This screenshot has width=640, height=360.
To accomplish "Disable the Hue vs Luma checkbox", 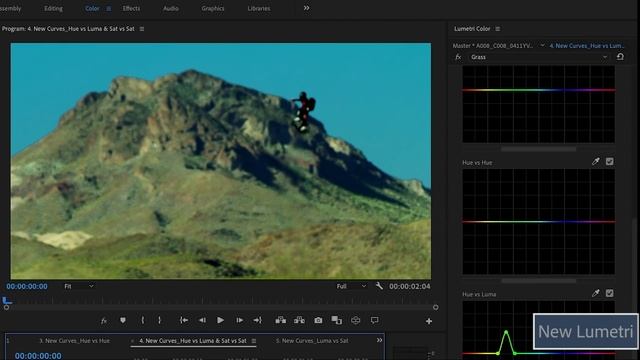I will coord(609,293).
